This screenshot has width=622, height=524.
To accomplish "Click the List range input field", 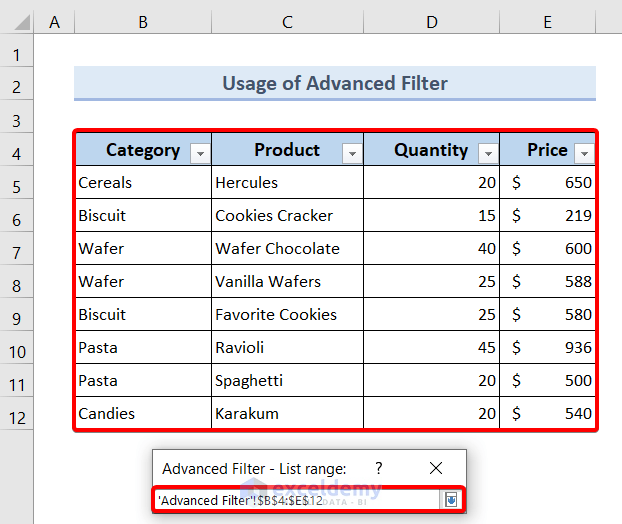I will 296,500.
